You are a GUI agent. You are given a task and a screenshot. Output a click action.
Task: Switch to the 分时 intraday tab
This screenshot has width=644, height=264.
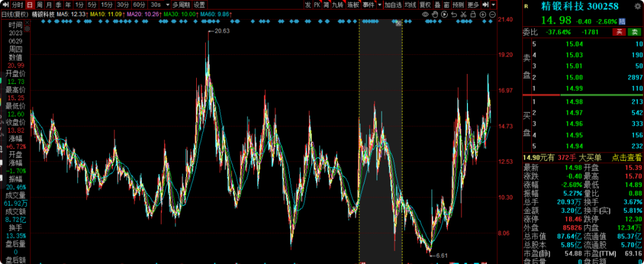(x=17, y=5)
